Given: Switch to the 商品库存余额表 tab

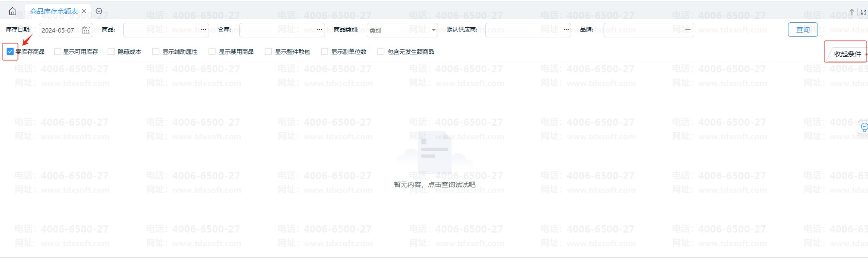Looking at the screenshot, I should 53,11.
